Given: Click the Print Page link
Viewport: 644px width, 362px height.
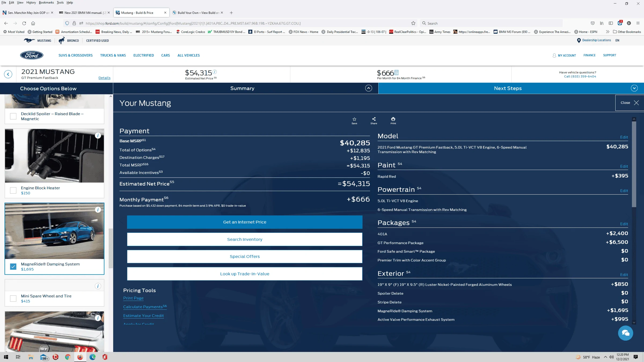Looking at the screenshot, I should [133, 298].
